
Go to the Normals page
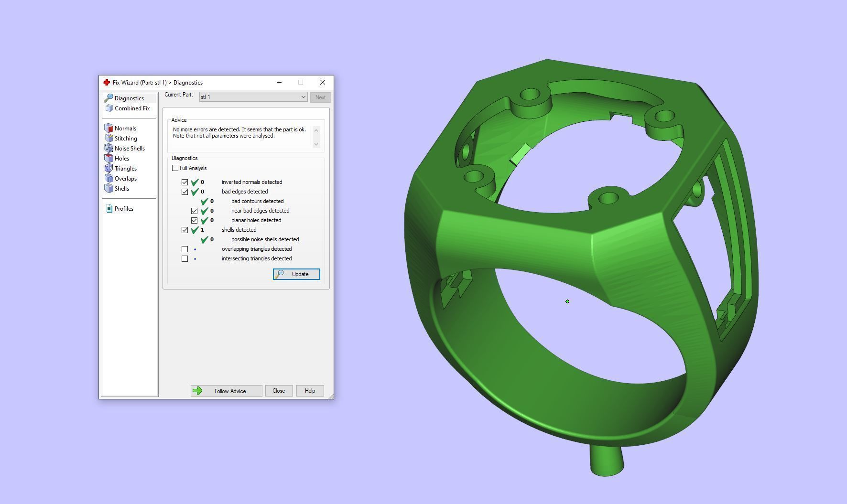click(x=126, y=129)
